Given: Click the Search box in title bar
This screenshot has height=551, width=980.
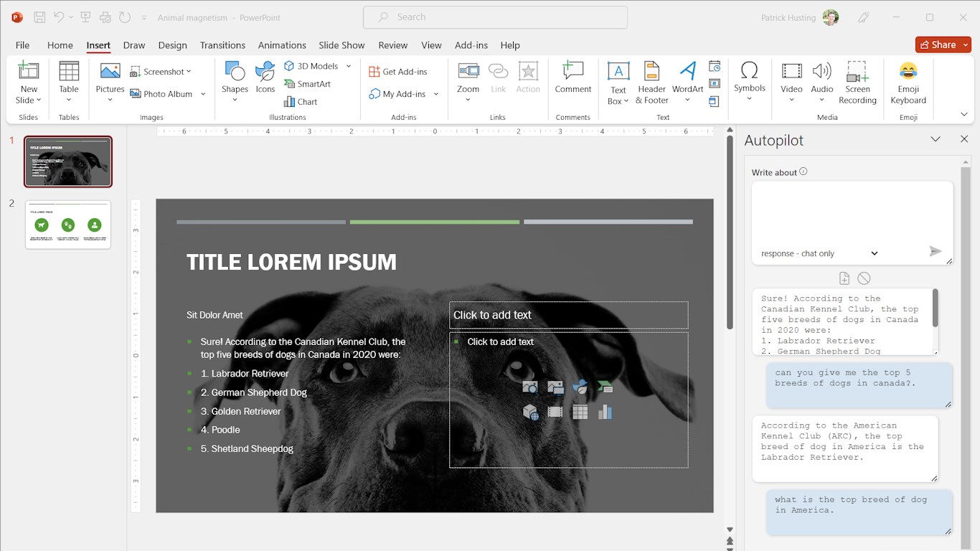Looking at the screenshot, I should (x=495, y=17).
